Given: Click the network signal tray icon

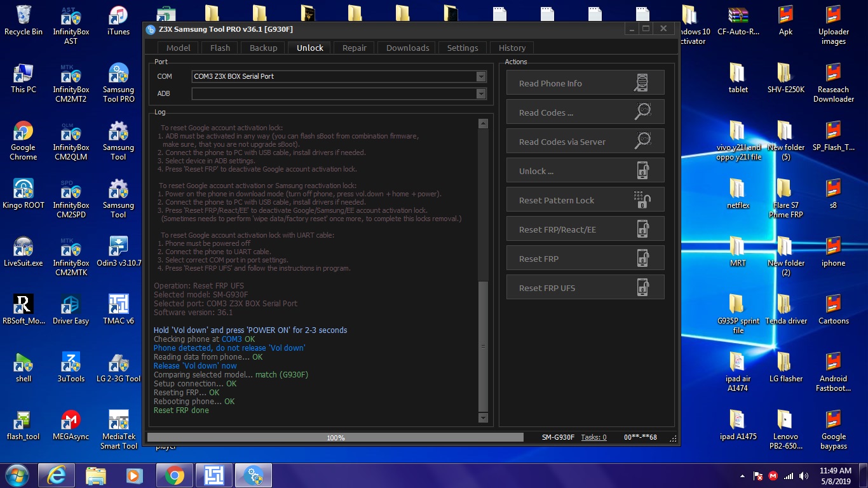Looking at the screenshot, I should coord(789,476).
